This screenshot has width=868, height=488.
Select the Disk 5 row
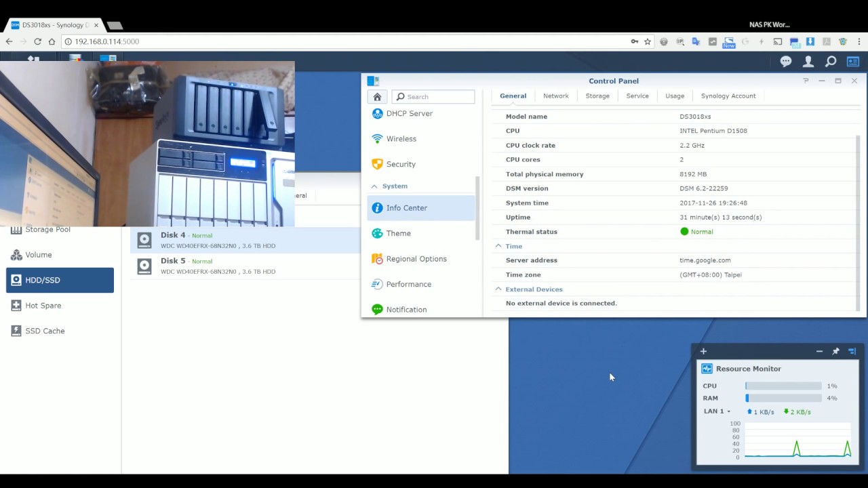point(245,266)
